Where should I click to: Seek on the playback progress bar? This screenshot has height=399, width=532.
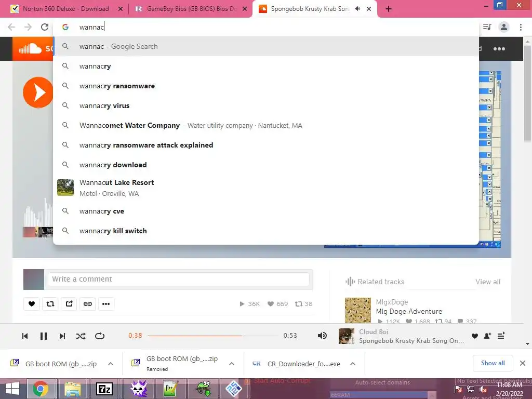click(212, 336)
